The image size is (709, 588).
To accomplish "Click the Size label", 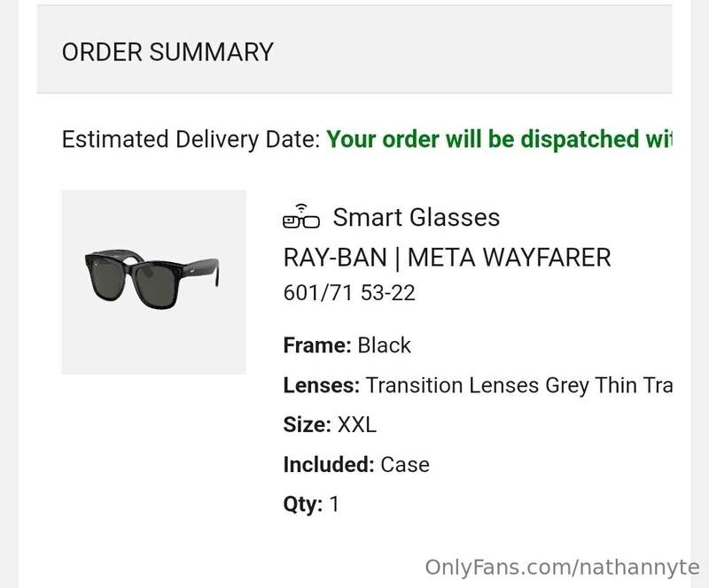I will point(308,425).
